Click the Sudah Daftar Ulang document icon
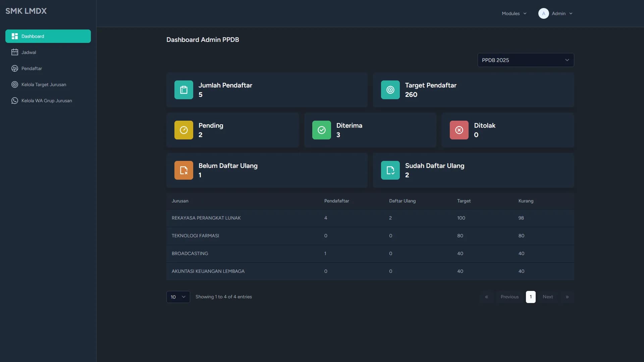 [x=390, y=170]
